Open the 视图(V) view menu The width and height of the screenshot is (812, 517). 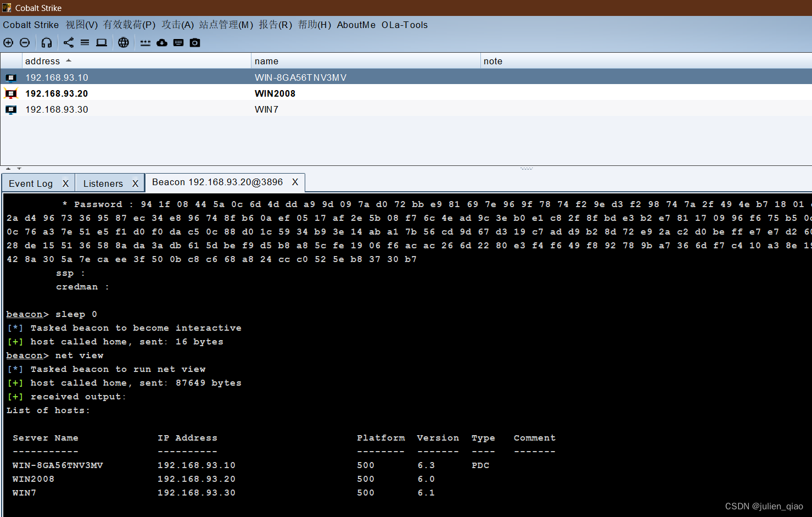(82, 25)
